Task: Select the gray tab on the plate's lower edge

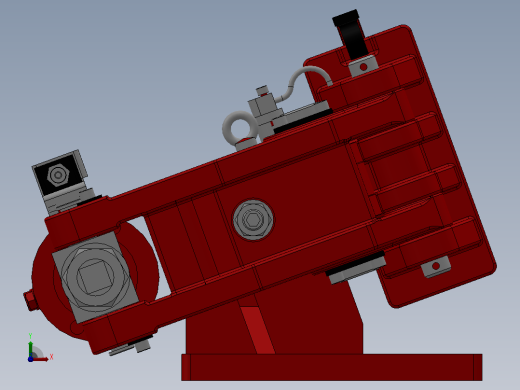Action: tap(436, 266)
